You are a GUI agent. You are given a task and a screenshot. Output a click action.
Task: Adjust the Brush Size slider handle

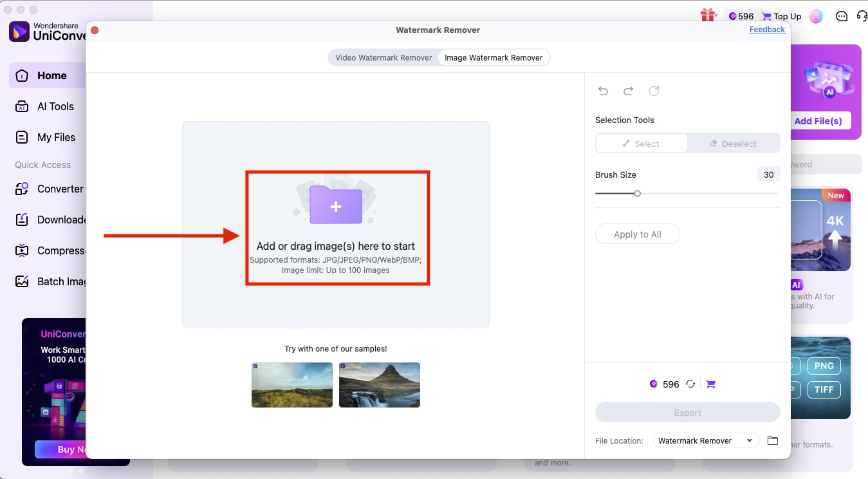tap(638, 193)
